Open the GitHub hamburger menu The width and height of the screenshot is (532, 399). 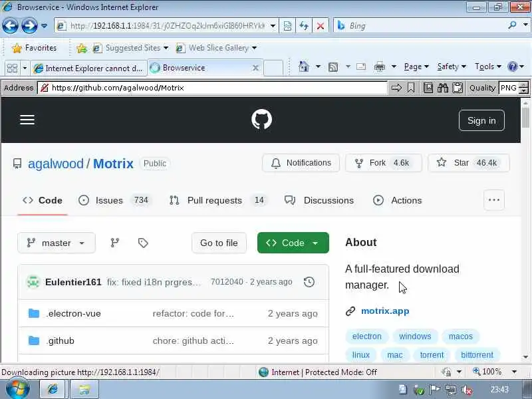pyautogui.click(x=27, y=120)
